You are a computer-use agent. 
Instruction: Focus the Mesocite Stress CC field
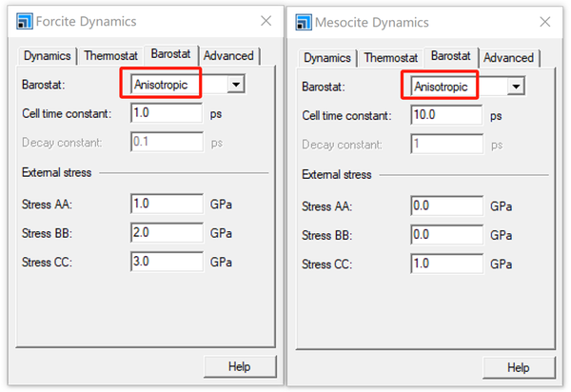click(x=447, y=264)
